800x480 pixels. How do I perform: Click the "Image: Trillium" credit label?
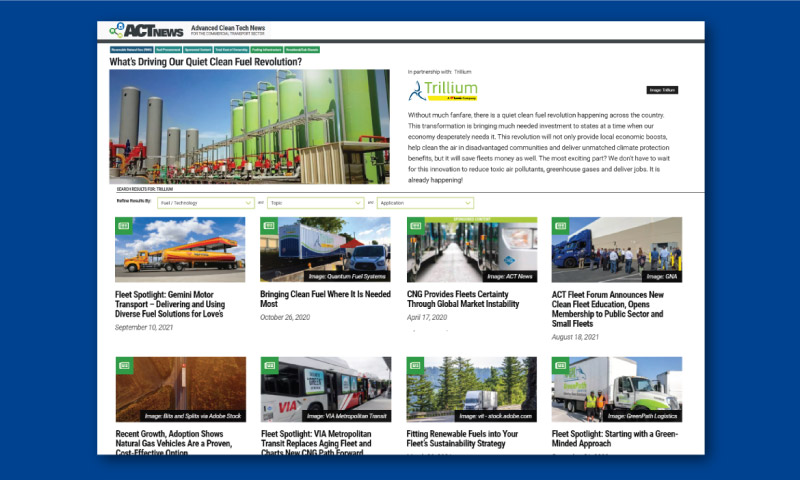[662, 90]
